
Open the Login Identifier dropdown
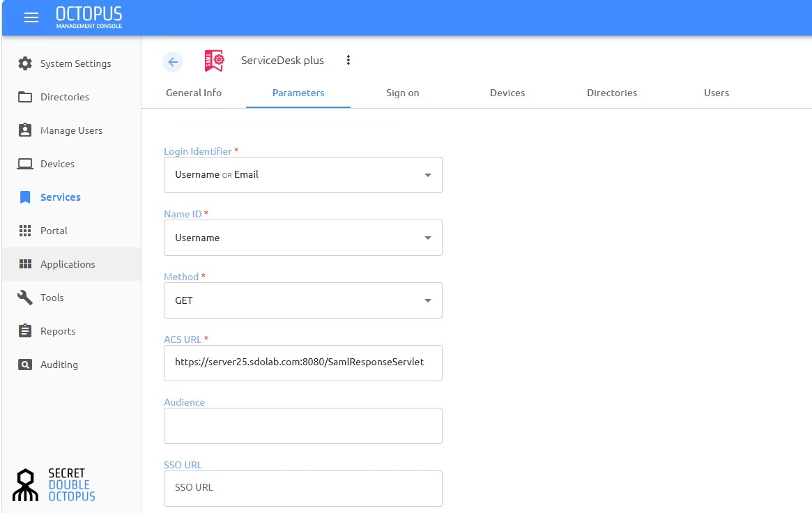[303, 175]
